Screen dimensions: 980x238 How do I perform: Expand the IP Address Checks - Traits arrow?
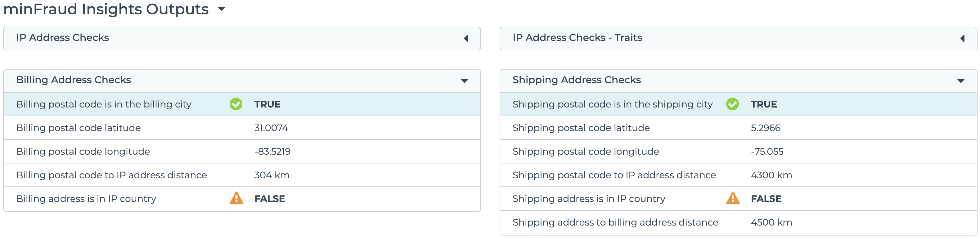(962, 38)
